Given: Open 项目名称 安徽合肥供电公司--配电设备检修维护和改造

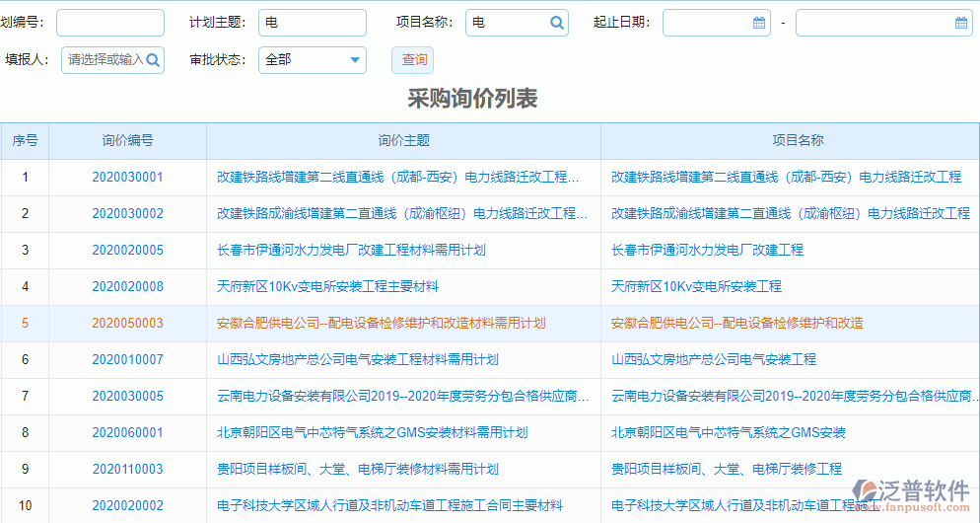Looking at the screenshot, I should (737, 324).
